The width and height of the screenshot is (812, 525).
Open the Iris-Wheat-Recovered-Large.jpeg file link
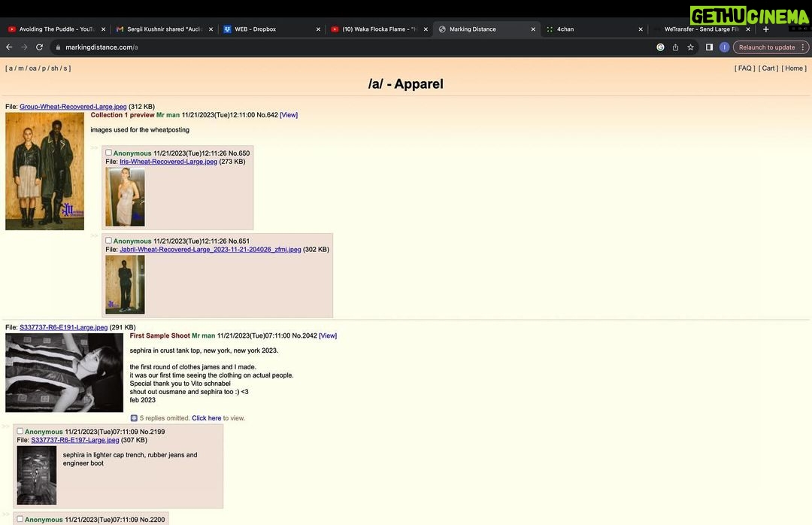(x=168, y=162)
